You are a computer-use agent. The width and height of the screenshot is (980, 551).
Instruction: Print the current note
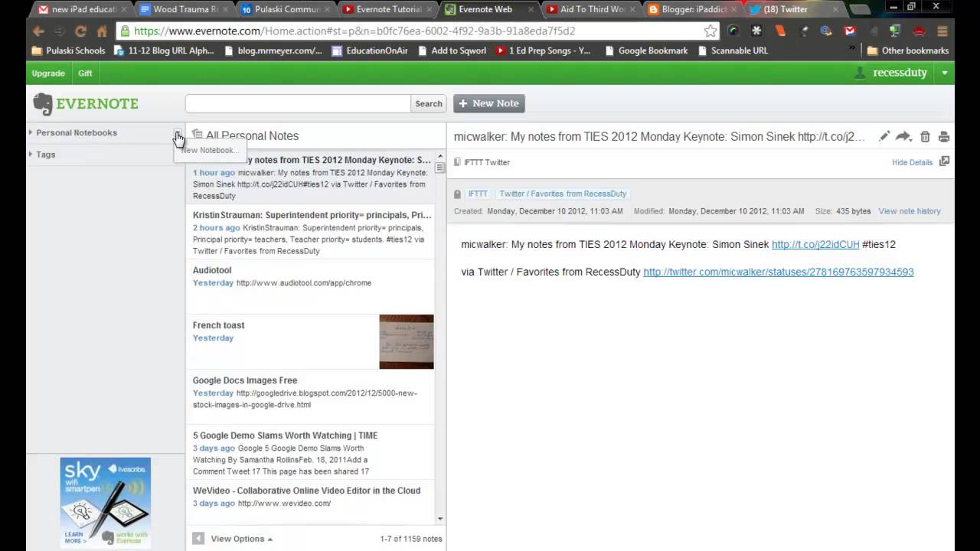tap(944, 137)
